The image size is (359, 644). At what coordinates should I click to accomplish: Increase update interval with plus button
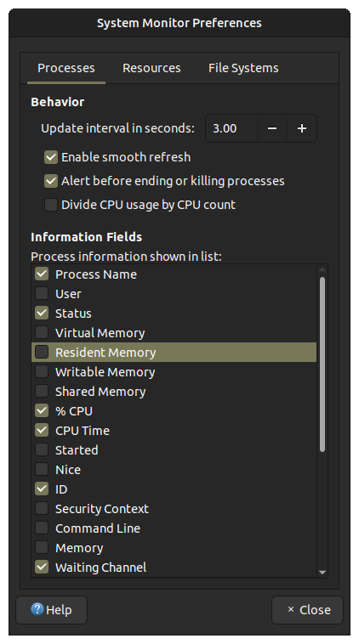coord(302,128)
